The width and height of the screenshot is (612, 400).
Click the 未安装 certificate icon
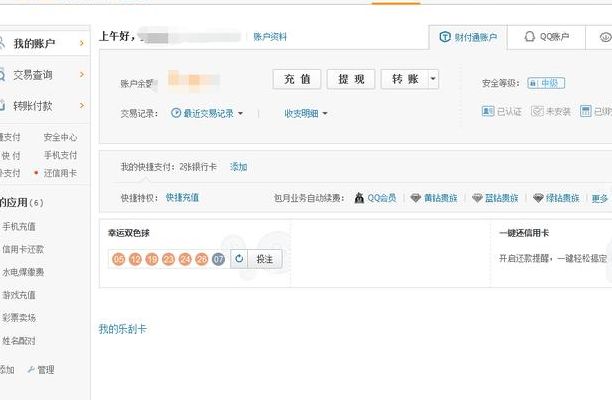[537, 111]
